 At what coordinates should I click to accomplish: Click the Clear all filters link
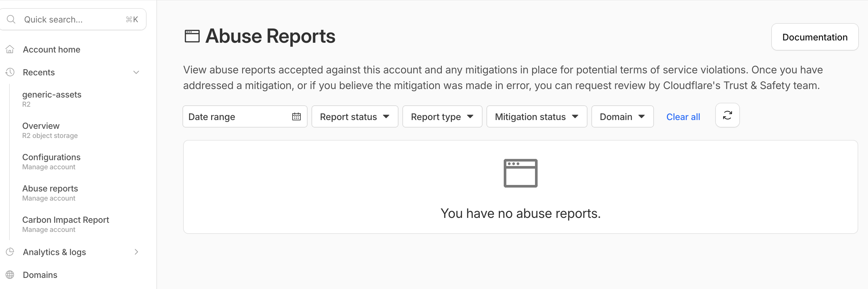pyautogui.click(x=683, y=117)
